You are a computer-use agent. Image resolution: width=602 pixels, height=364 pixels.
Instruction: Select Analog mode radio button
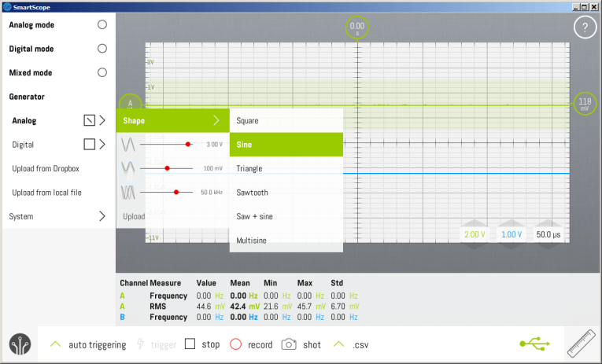click(102, 24)
